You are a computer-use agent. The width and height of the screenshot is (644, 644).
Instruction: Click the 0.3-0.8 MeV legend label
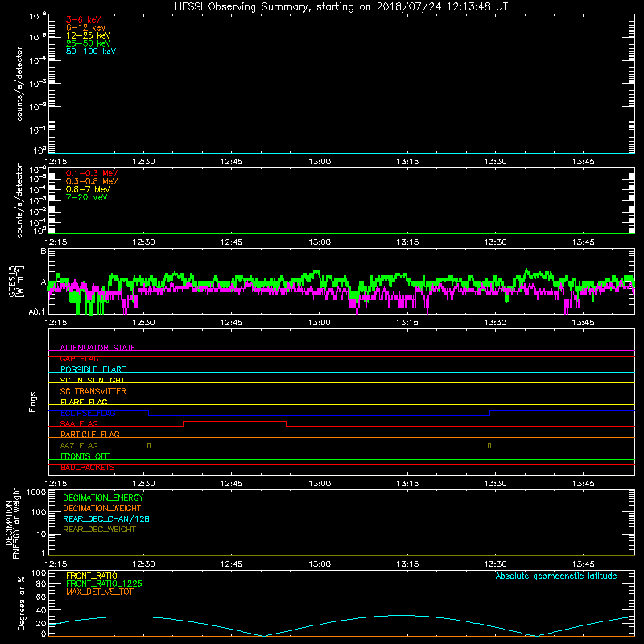(92, 181)
